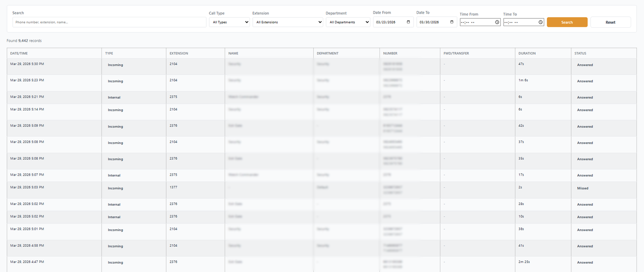This screenshot has width=644, height=272.
Task: Click the '41s' duration value
Action: [521, 245]
